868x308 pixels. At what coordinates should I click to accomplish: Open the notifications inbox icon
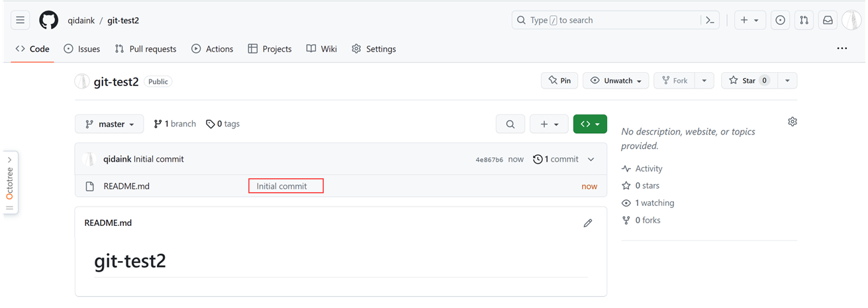828,21
